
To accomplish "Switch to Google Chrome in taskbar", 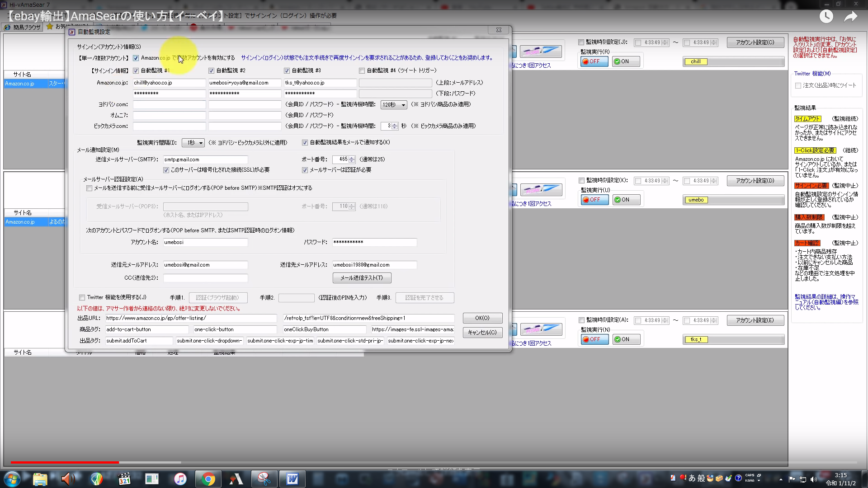I will point(208,479).
